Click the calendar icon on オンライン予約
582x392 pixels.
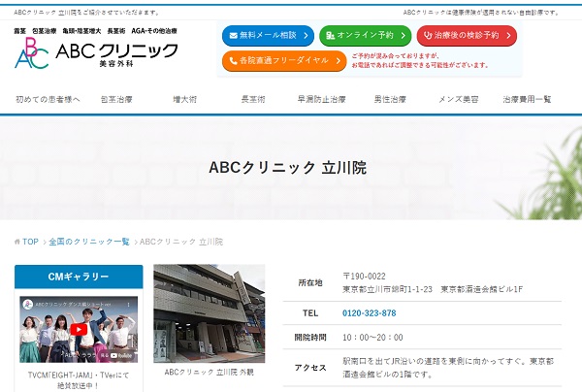pos(331,36)
